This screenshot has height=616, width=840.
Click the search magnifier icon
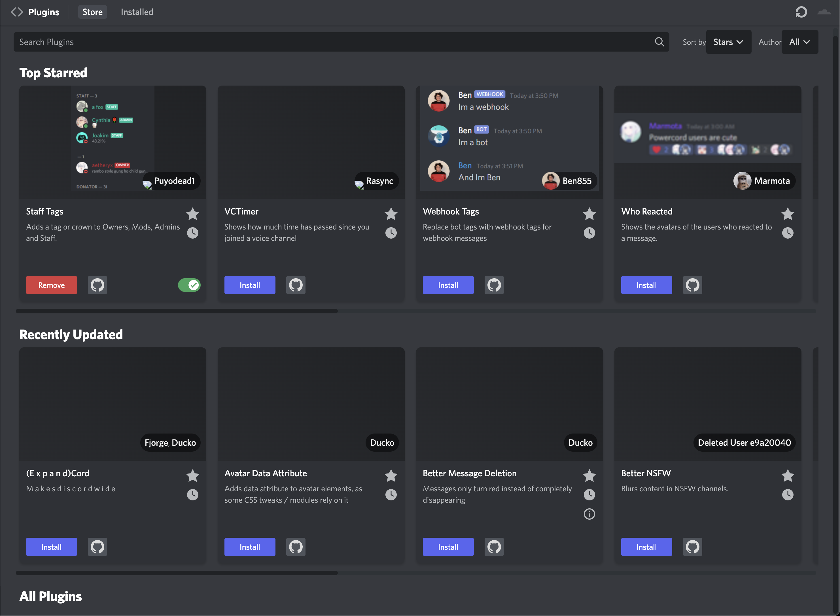tap(659, 42)
